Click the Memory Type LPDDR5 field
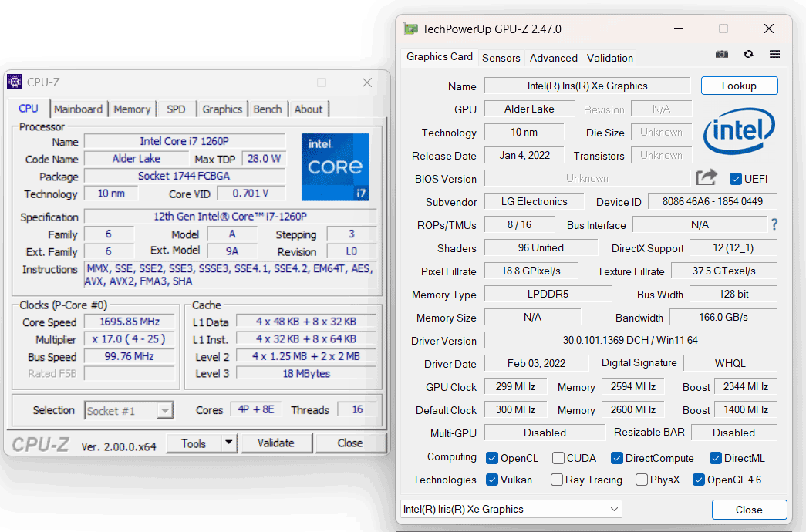Screen dimensions: 806x532 [x=548, y=294]
